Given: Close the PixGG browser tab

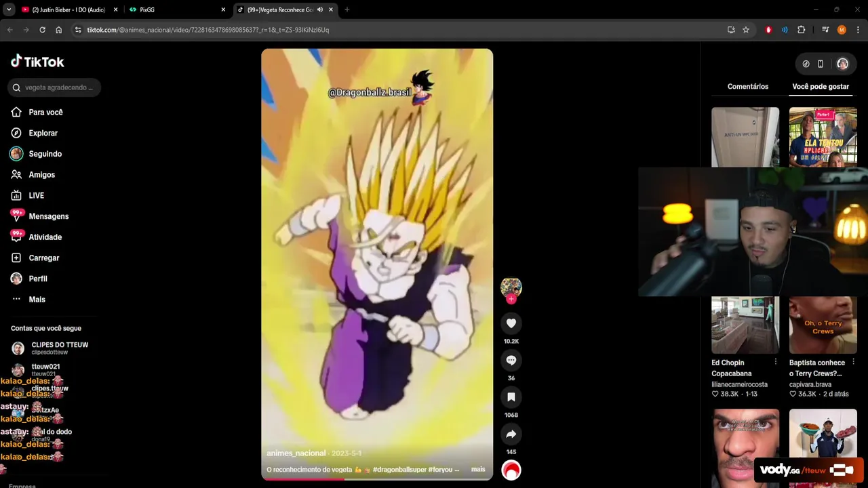Looking at the screenshot, I should pos(223,9).
